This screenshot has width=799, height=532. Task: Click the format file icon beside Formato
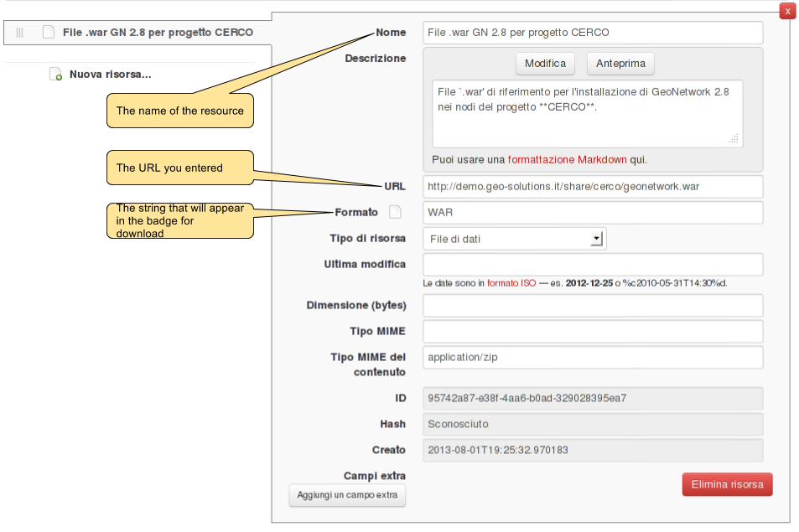tap(396, 212)
